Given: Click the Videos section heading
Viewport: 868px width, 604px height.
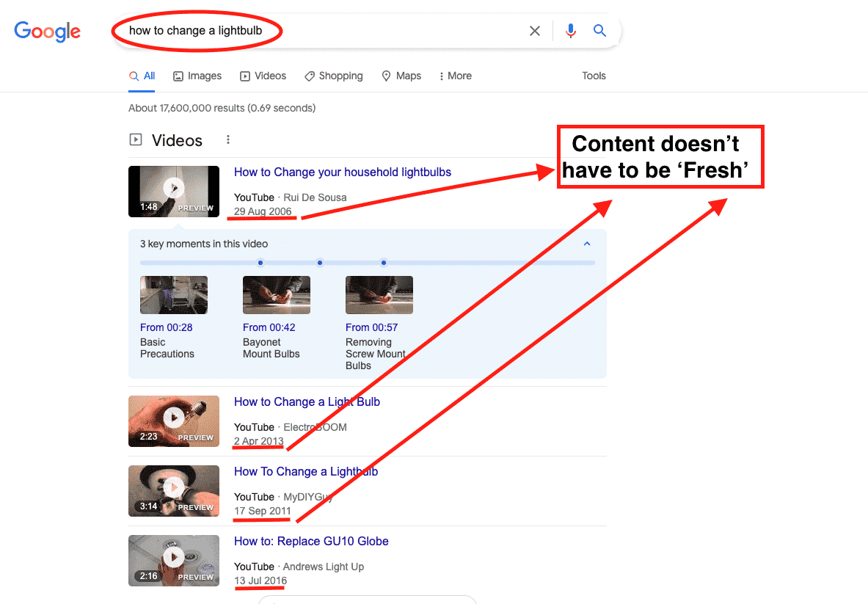Looking at the screenshot, I should click(x=177, y=141).
